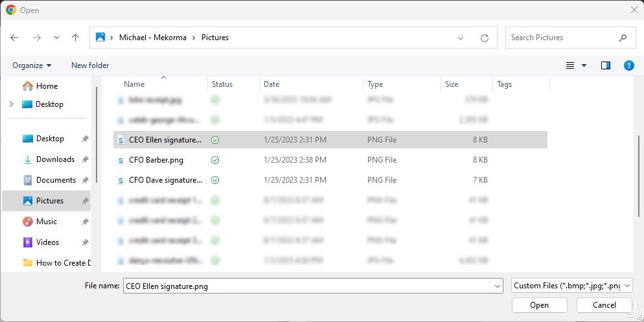The width and height of the screenshot is (644, 322).
Task: Open view options dropdown arrow
Action: 584,65
